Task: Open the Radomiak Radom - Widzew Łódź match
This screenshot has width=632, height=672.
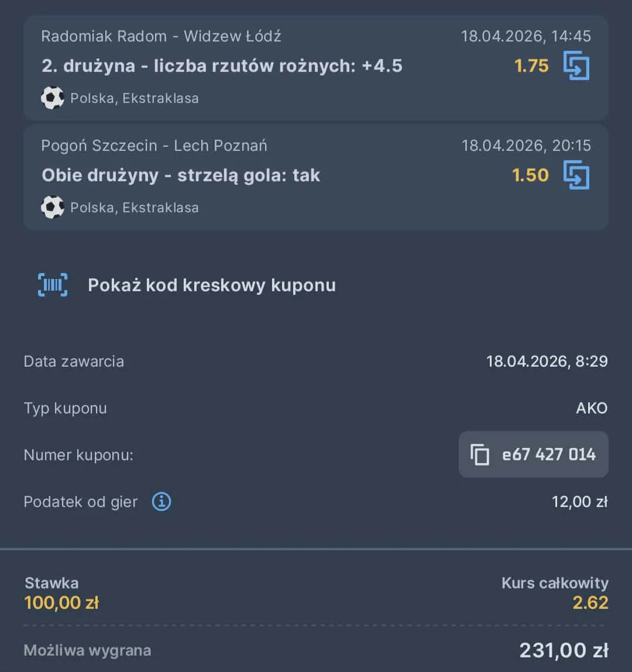Action: pos(161,36)
